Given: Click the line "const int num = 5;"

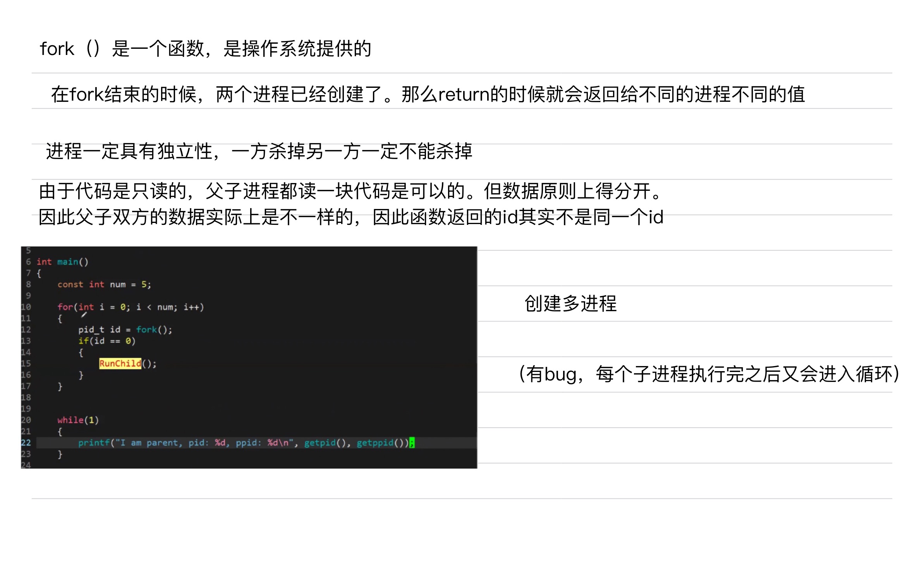Looking at the screenshot, I should (105, 284).
